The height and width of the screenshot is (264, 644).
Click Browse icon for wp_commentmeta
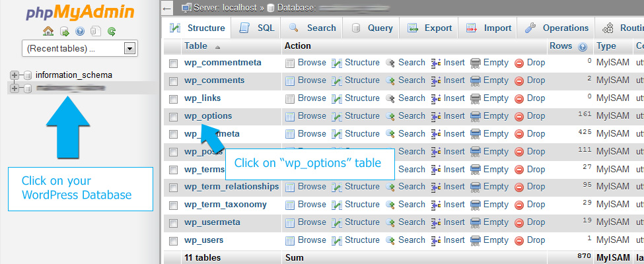(x=290, y=63)
